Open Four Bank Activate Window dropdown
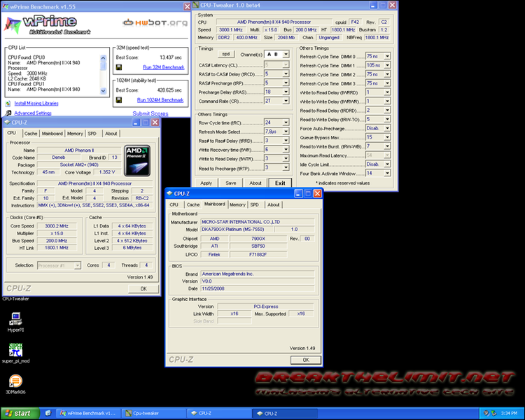525x420 pixels. pos(387,173)
